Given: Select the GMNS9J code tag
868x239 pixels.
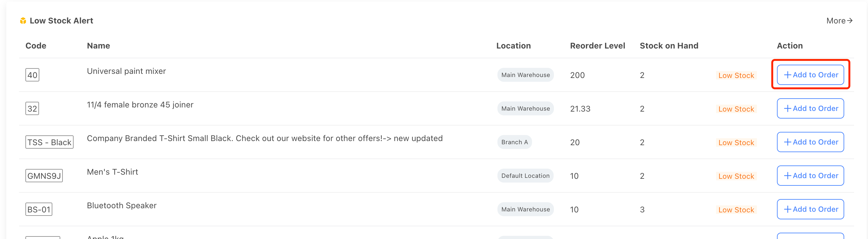Looking at the screenshot, I should coord(44,176).
